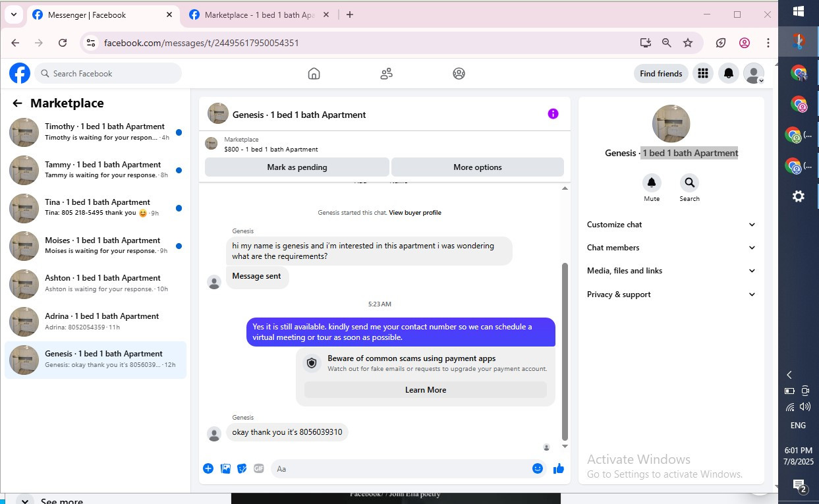
Task: Click Learn More about payment scams
Action: click(x=426, y=390)
